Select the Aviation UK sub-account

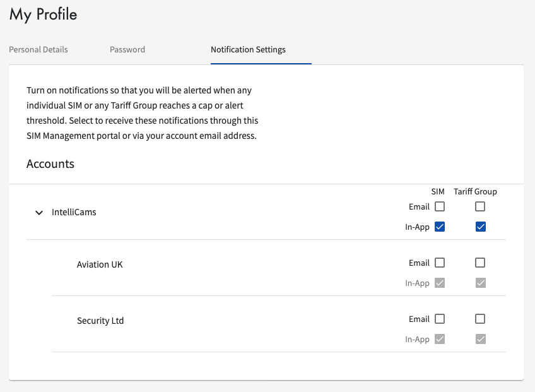100,264
